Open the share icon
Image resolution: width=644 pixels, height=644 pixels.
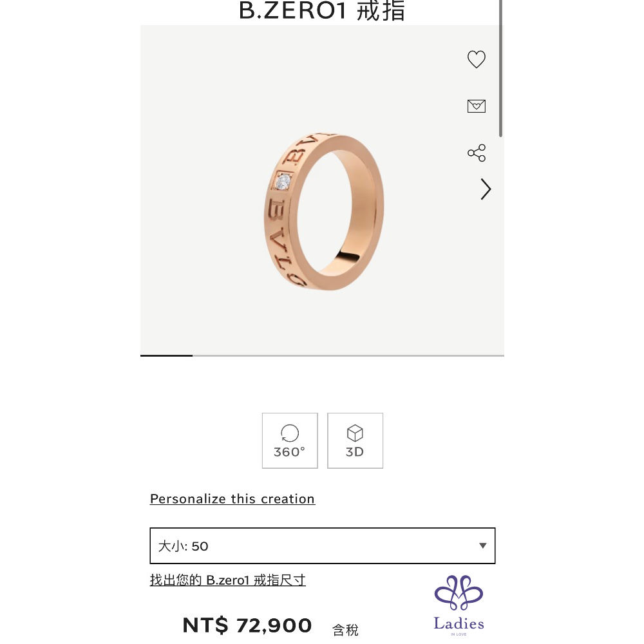477,153
